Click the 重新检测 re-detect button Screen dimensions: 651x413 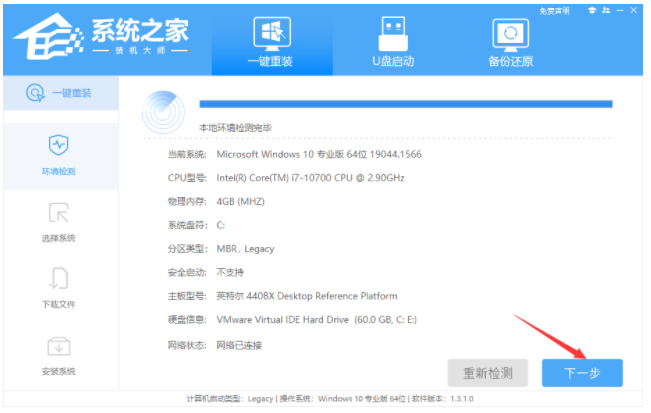tap(488, 373)
